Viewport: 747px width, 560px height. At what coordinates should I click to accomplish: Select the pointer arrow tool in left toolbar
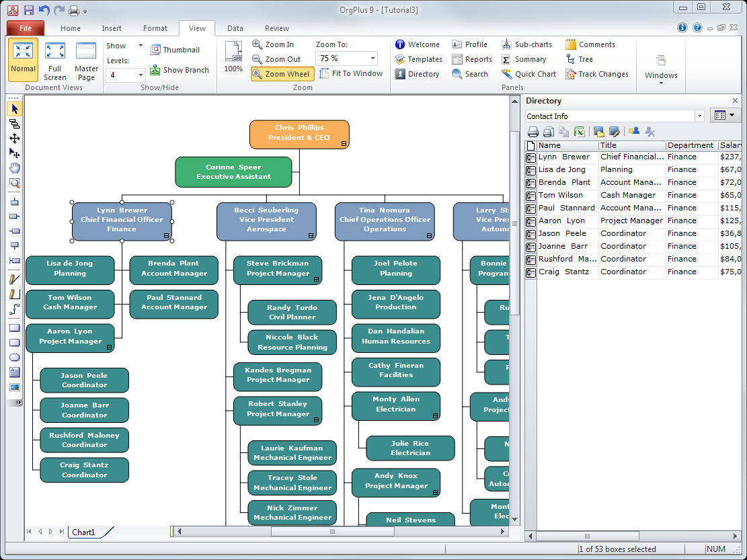point(14,109)
